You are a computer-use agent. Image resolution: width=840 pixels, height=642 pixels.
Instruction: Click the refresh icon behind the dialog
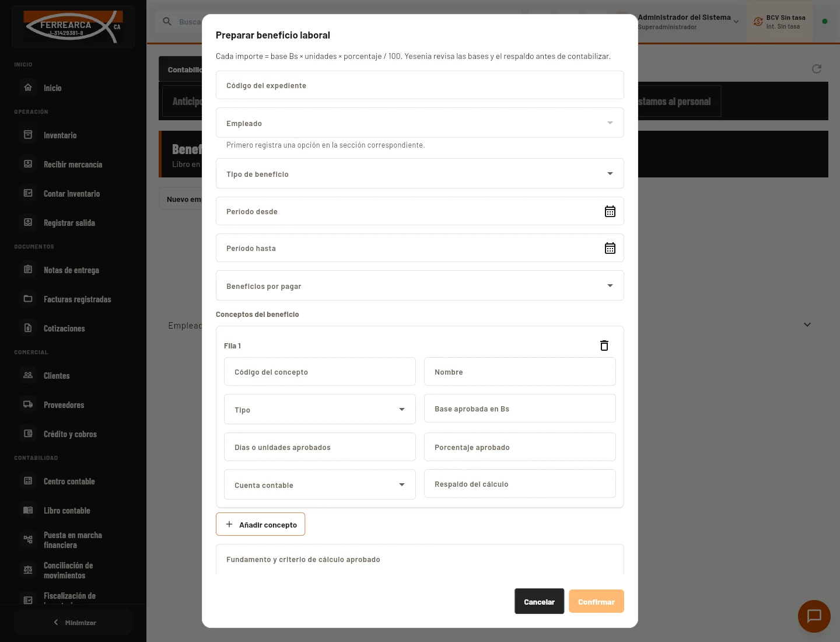coord(817,69)
